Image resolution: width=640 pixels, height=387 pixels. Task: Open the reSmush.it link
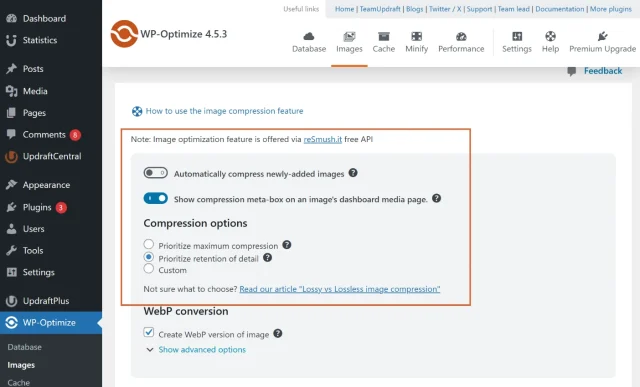322,139
